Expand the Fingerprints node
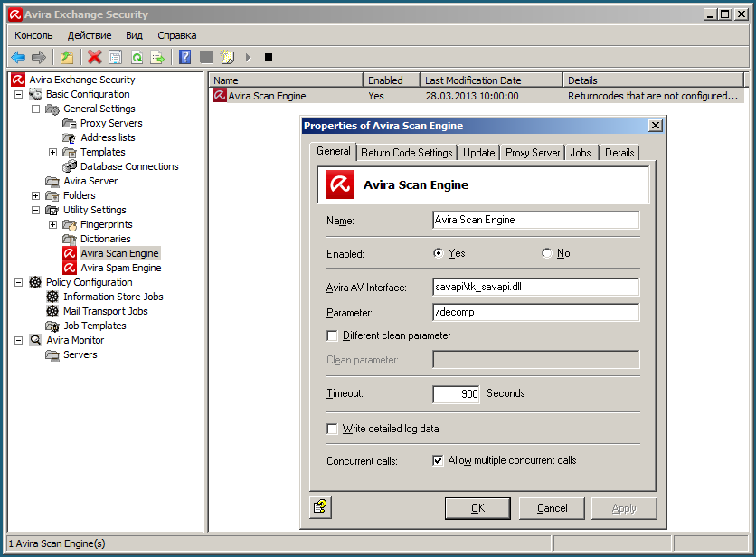This screenshot has height=557, width=756. point(53,225)
